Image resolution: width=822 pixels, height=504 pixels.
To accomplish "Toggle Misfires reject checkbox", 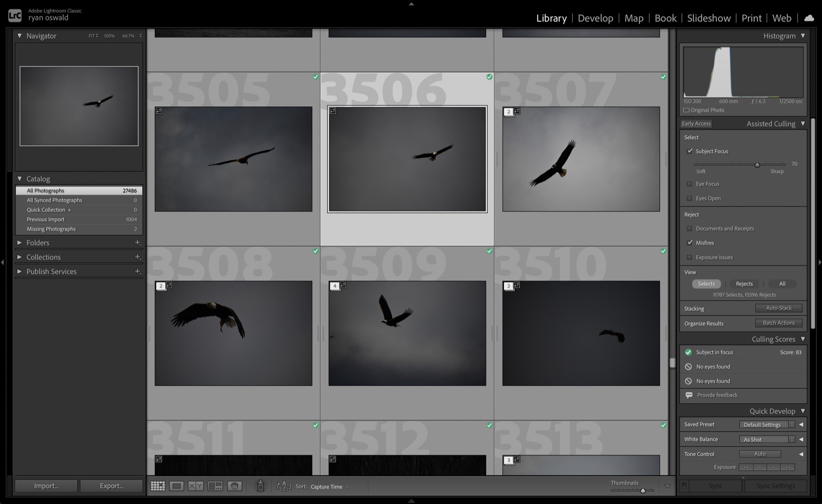I will pyautogui.click(x=690, y=243).
